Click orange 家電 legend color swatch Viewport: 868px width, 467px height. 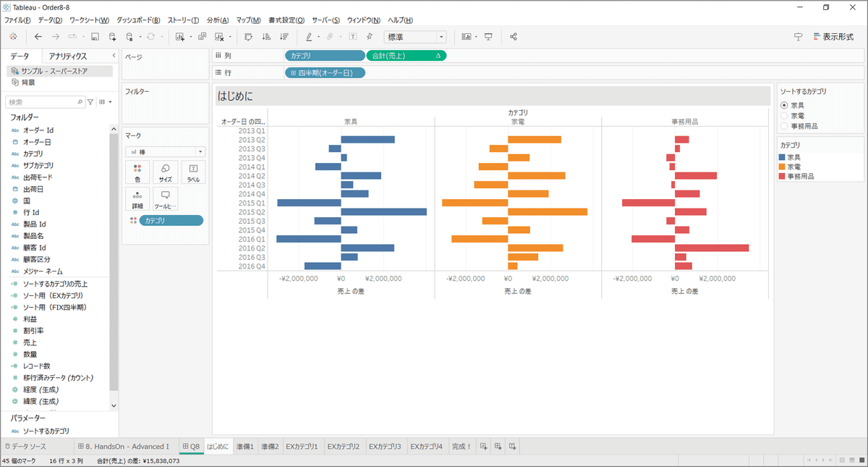pos(782,167)
